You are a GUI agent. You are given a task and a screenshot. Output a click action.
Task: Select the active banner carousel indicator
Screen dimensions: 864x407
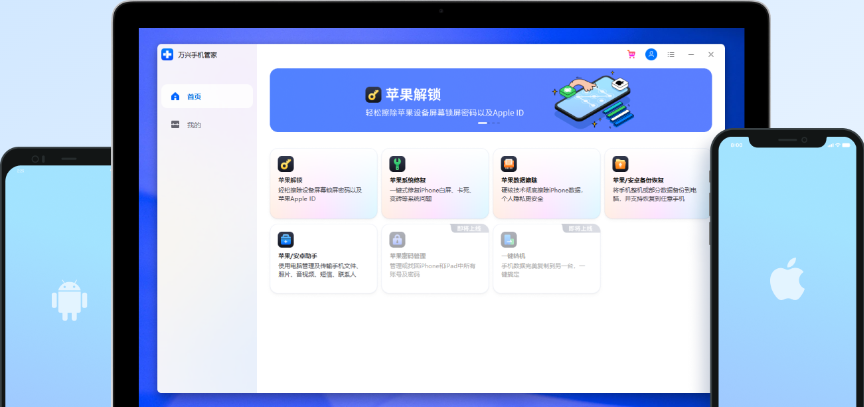(482, 123)
